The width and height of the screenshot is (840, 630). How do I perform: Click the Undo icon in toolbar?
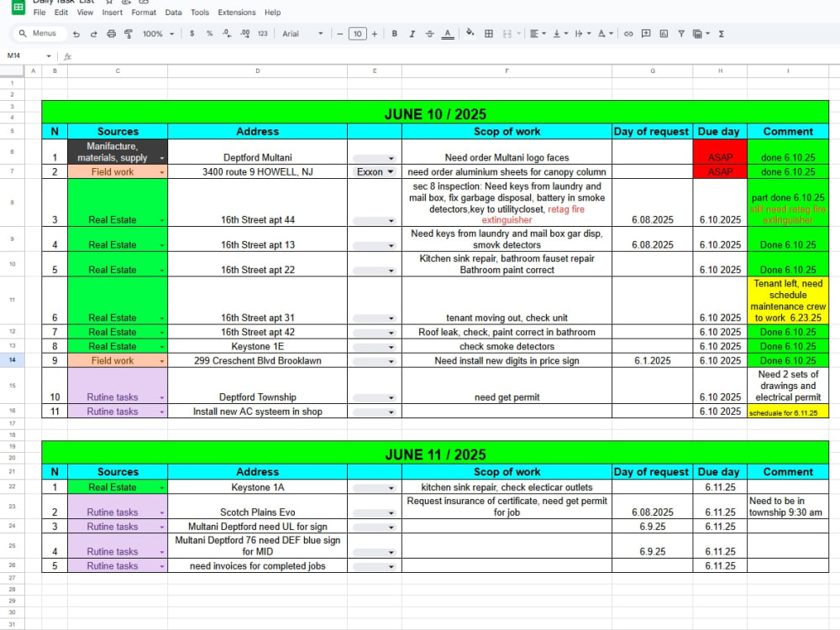point(76,34)
